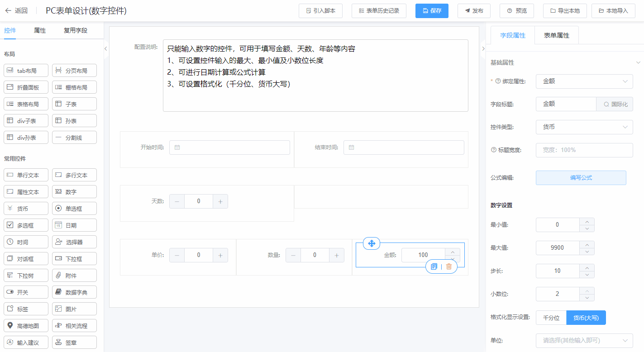Increase the 天数 value with plus button
The width and height of the screenshot is (644, 352).
click(220, 201)
